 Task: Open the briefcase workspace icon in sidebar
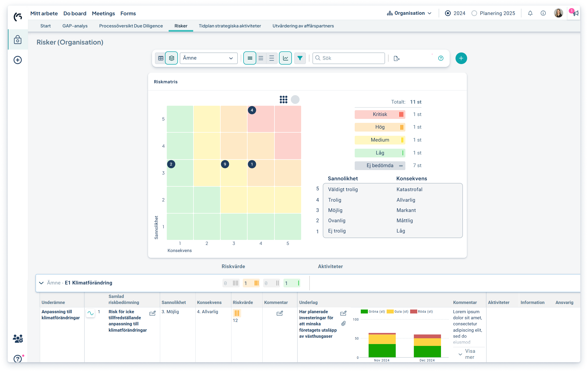pyautogui.click(x=18, y=40)
